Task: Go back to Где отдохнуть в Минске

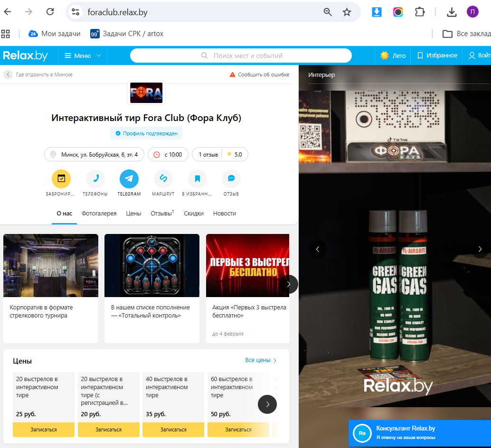Action: (x=38, y=75)
